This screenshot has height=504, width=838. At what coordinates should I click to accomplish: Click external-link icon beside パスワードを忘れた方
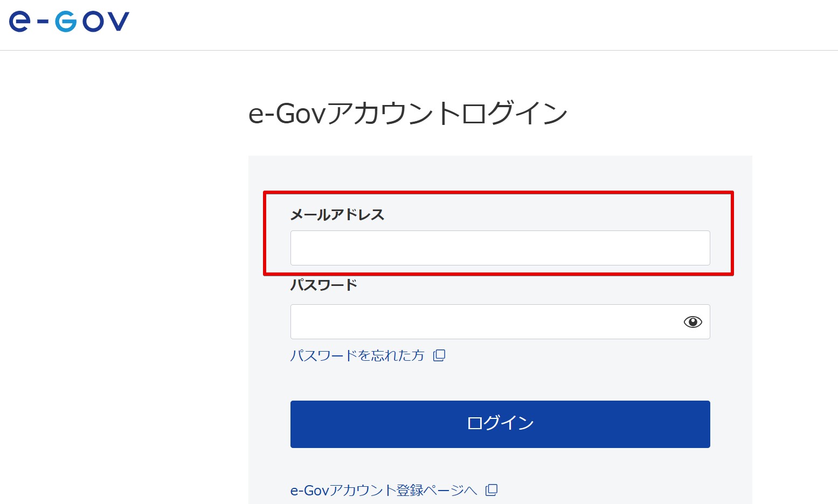(439, 355)
